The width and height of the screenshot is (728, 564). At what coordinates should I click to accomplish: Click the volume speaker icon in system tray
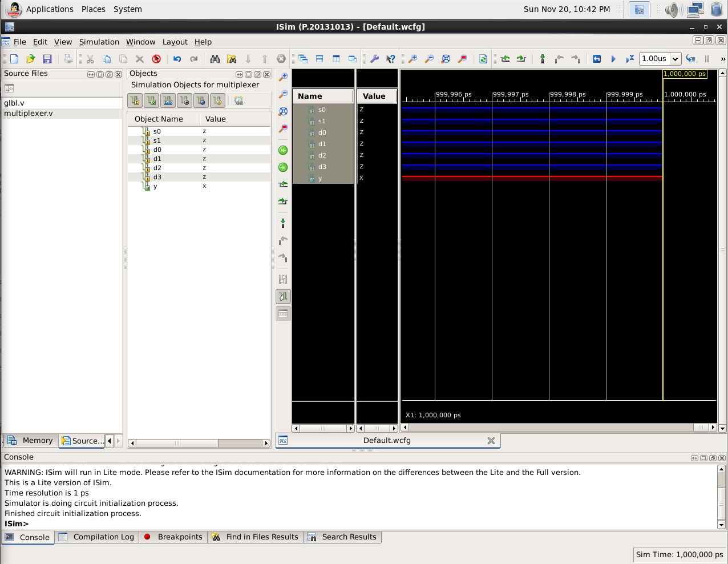coord(674,10)
